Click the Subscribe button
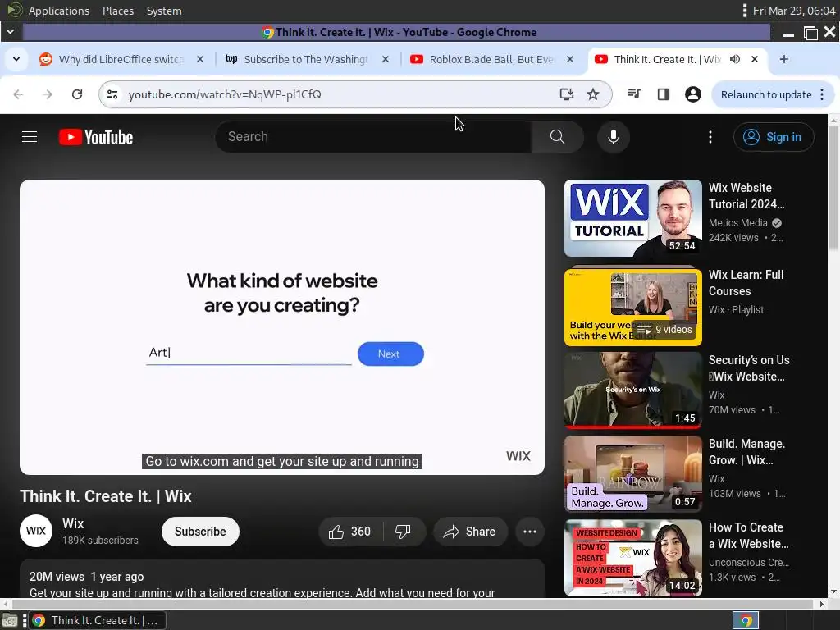The height and width of the screenshot is (630, 840). click(x=200, y=532)
